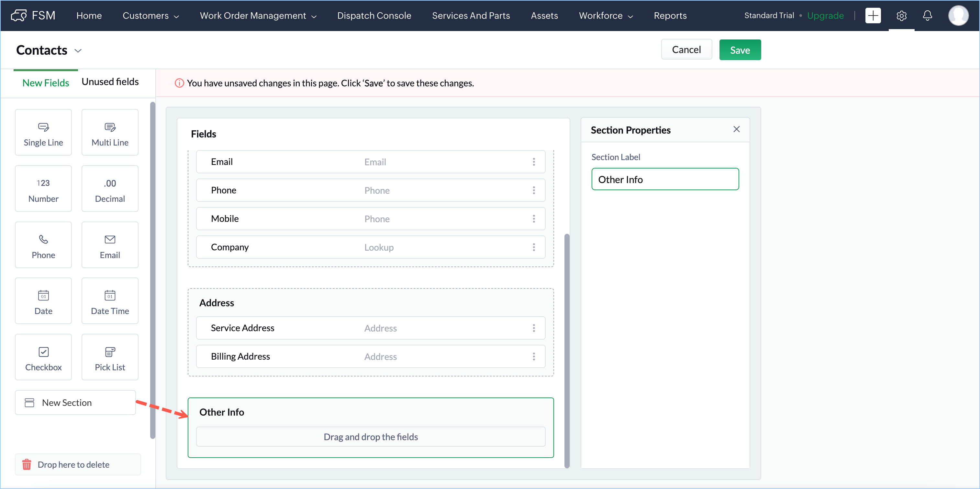Click the Upgrade link
Screen dimensions: 980x489
click(825, 16)
